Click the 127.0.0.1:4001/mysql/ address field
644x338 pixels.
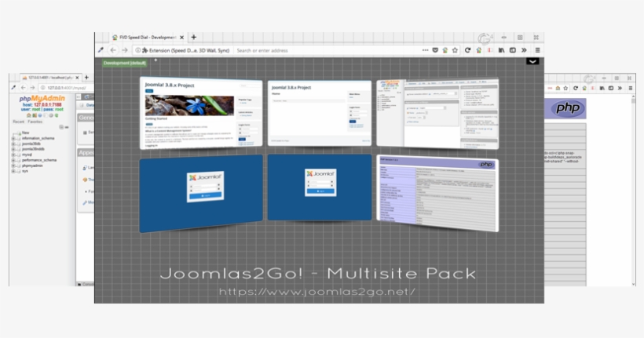point(66,88)
